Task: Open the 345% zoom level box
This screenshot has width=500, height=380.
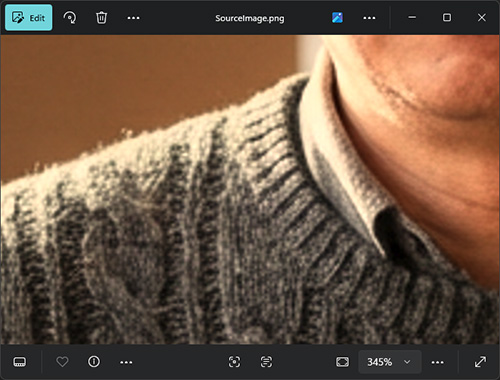Action: 390,362
